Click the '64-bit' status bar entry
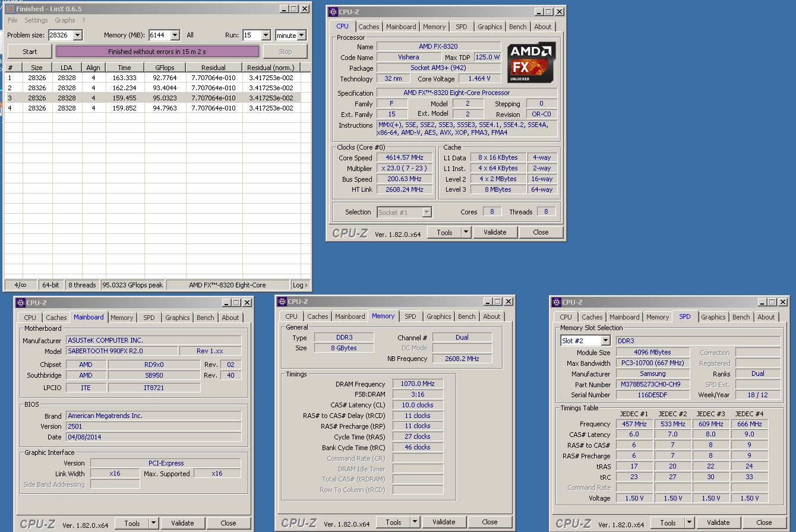The height and width of the screenshot is (532, 796). point(50,285)
